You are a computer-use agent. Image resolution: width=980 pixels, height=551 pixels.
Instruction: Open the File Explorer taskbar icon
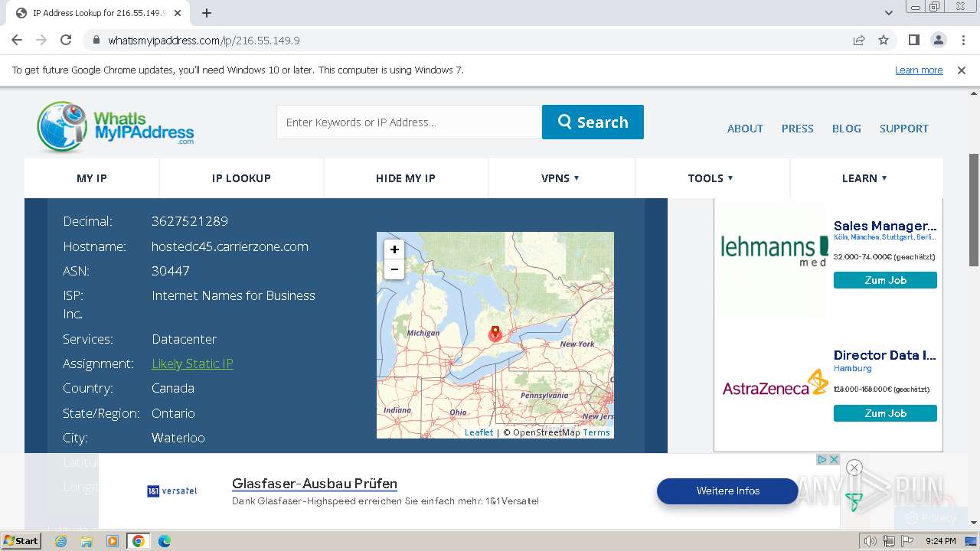(x=87, y=541)
